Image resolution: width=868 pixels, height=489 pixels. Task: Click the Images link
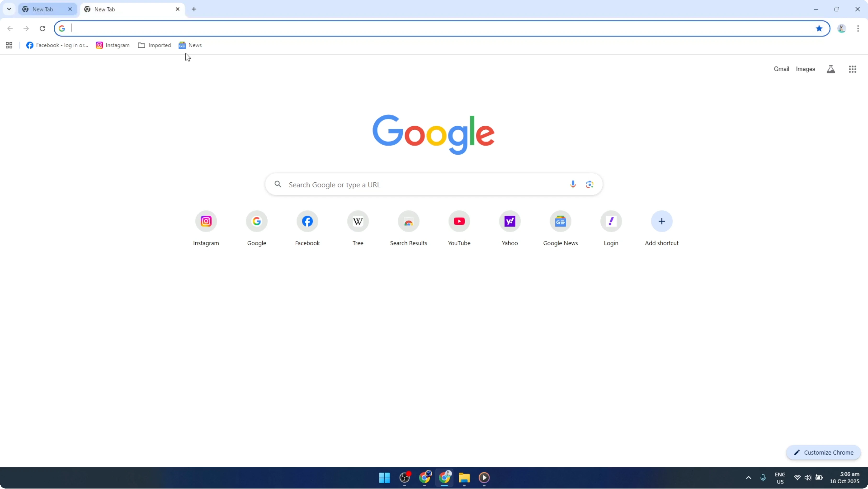[x=805, y=69]
